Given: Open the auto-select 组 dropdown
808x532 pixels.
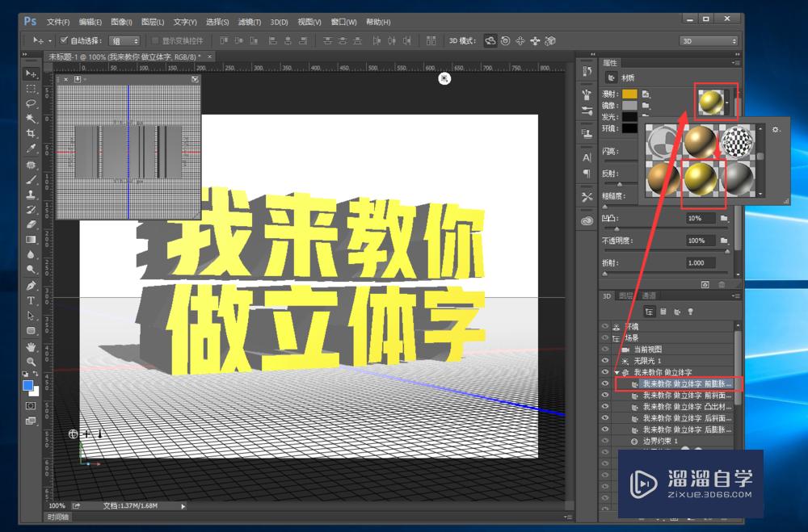Looking at the screenshot, I should tap(124, 40).
